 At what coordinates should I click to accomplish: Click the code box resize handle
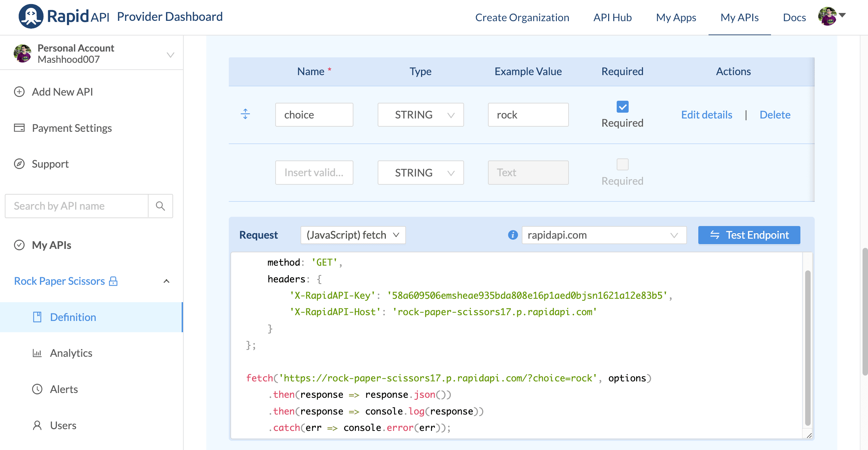pyautogui.click(x=809, y=435)
